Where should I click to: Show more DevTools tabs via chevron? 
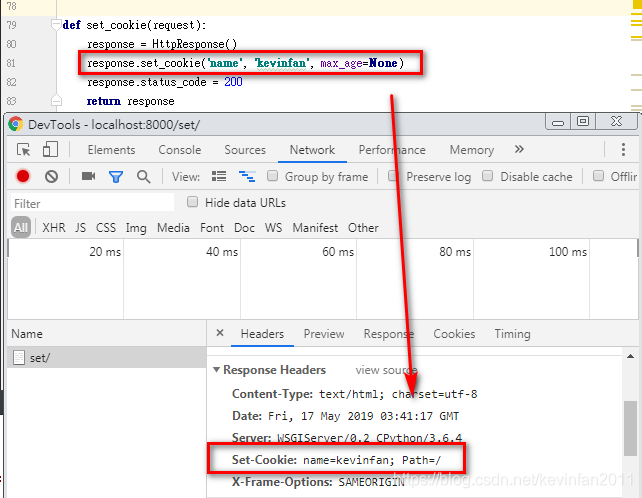click(x=519, y=150)
